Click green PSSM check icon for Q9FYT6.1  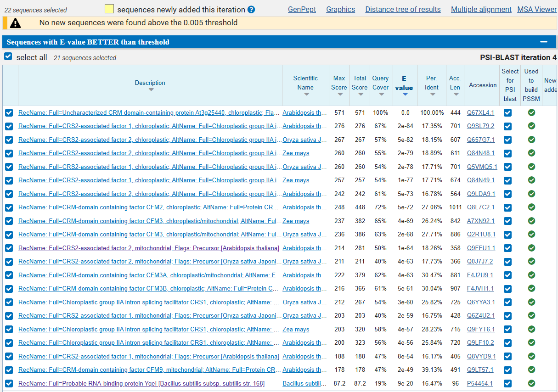531,329
